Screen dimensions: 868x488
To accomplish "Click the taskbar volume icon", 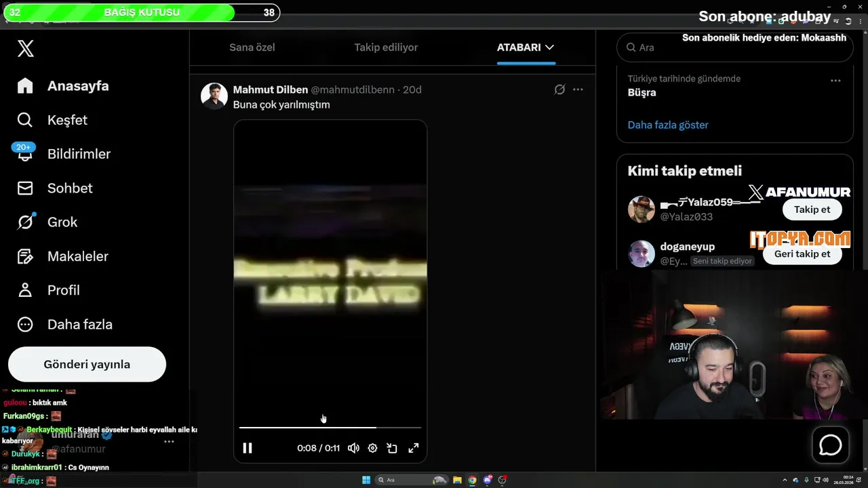I will point(825,480).
